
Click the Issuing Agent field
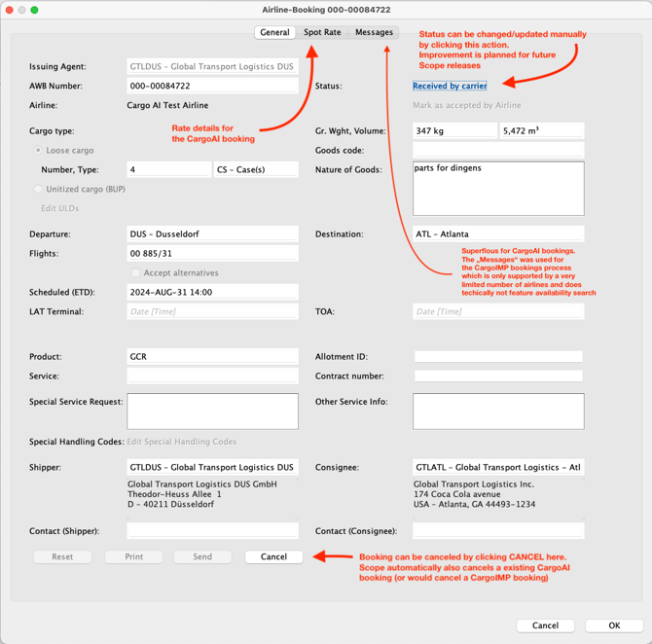(x=212, y=66)
